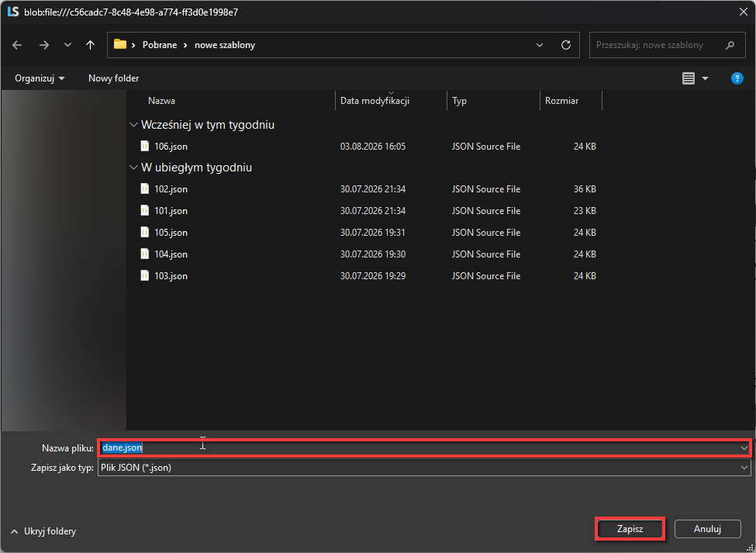Refresh the nowe szablony folder view
The height and width of the screenshot is (553, 756).
(566, 45)
